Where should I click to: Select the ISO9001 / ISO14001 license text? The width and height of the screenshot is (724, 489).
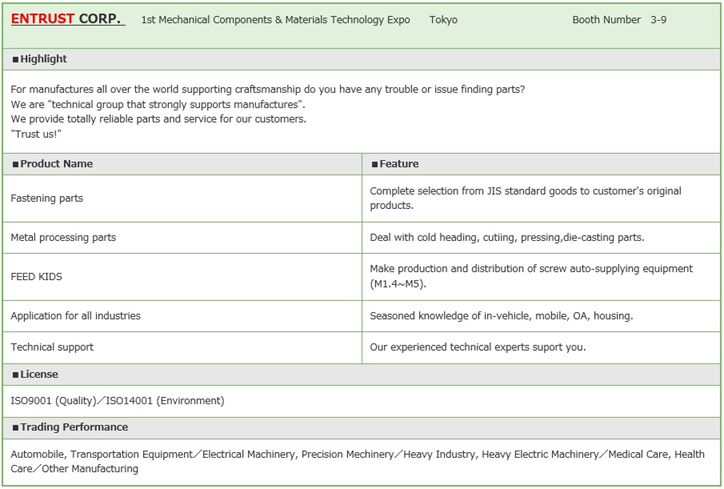[x=117, y=401]
